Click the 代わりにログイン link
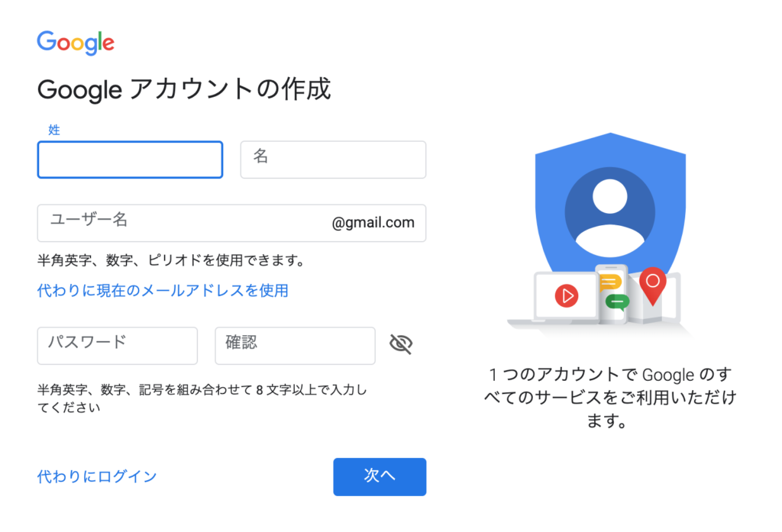Screen dimensions: 782x532 [97, 476]
